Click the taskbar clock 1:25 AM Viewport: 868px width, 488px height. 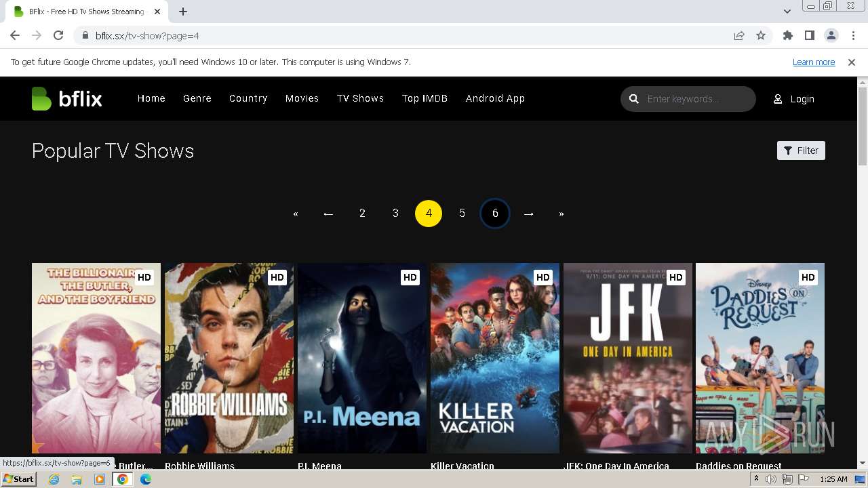pyautogui.click(x=833, y=479)
